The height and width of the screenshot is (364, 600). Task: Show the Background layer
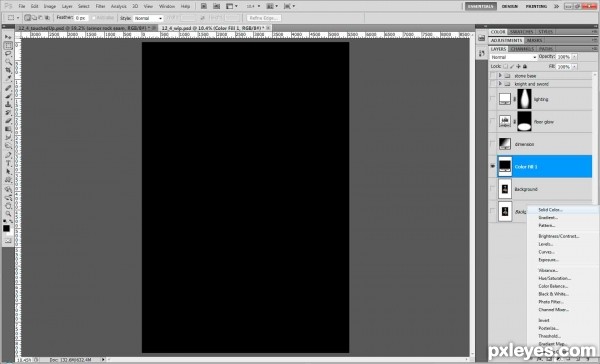tap(492, 189)
